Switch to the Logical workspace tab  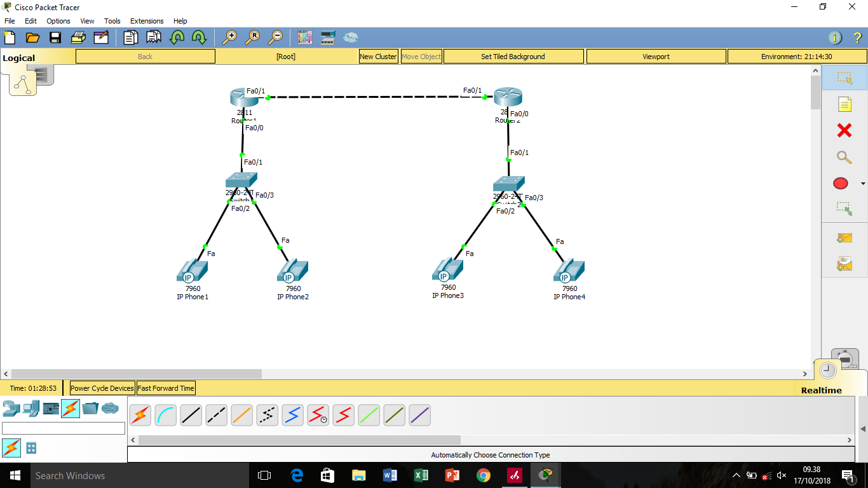click(x=19, y=58)
